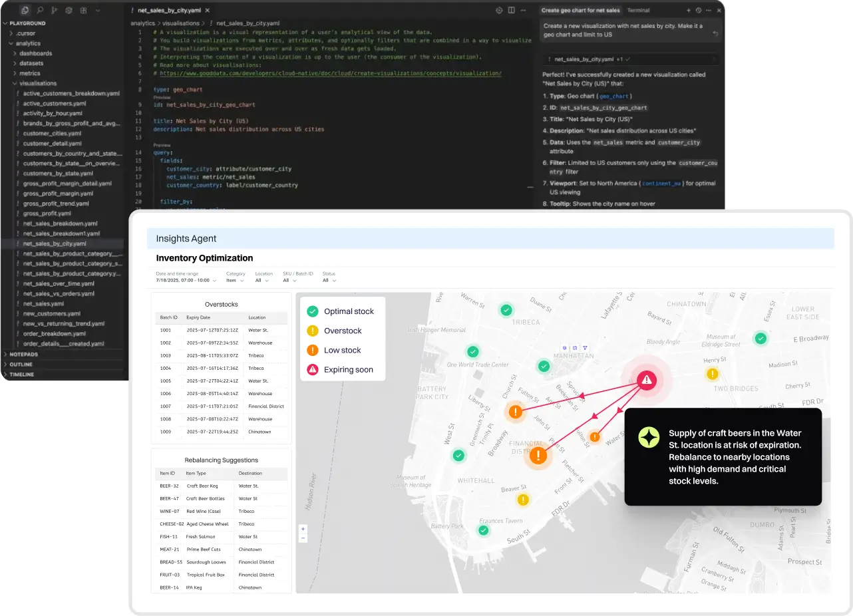Viewport: 853px width, 616px height.
Task: Click the filter icon on the map
Action: coord(585,348)
